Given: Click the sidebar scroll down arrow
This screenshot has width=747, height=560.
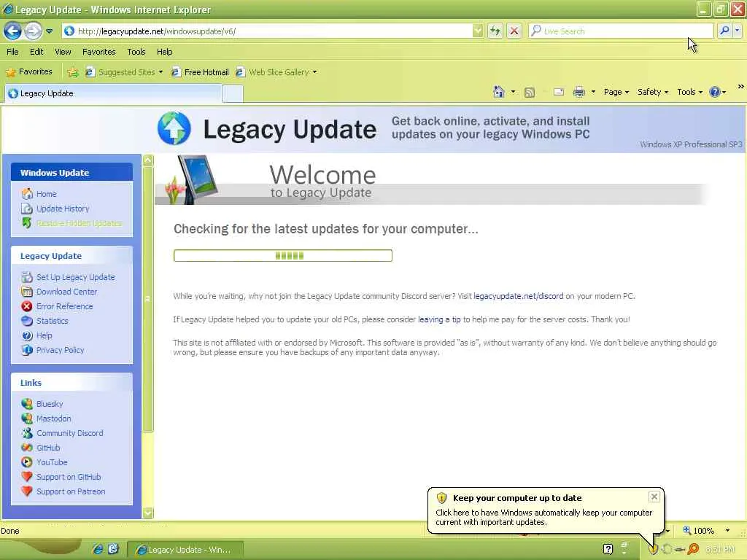Looking at the screenshot, I should [147, 513].
